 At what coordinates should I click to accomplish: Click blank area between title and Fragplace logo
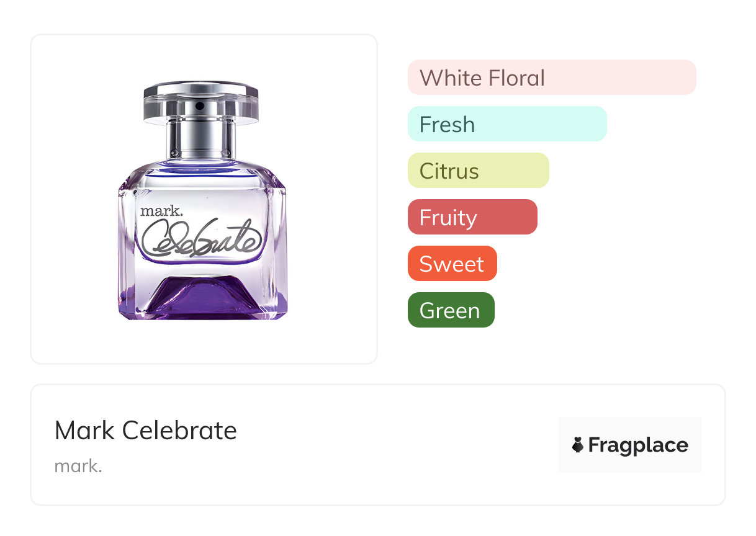point(397,445)
